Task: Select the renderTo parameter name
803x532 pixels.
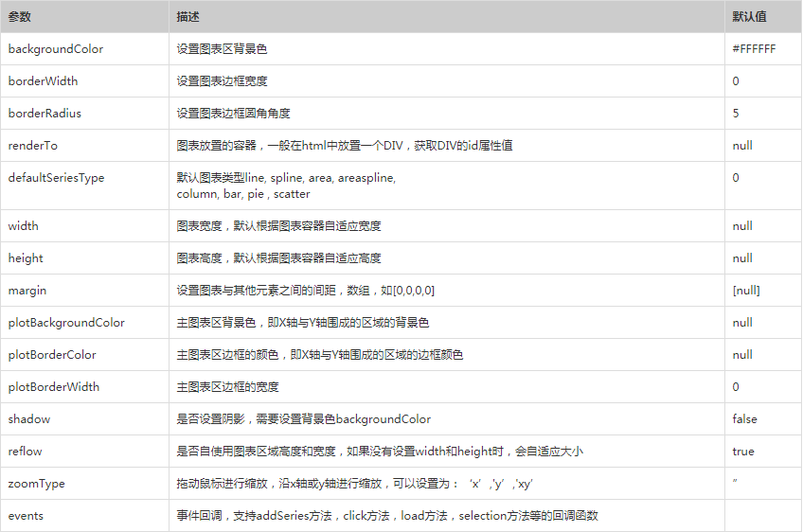Action: 33,146
